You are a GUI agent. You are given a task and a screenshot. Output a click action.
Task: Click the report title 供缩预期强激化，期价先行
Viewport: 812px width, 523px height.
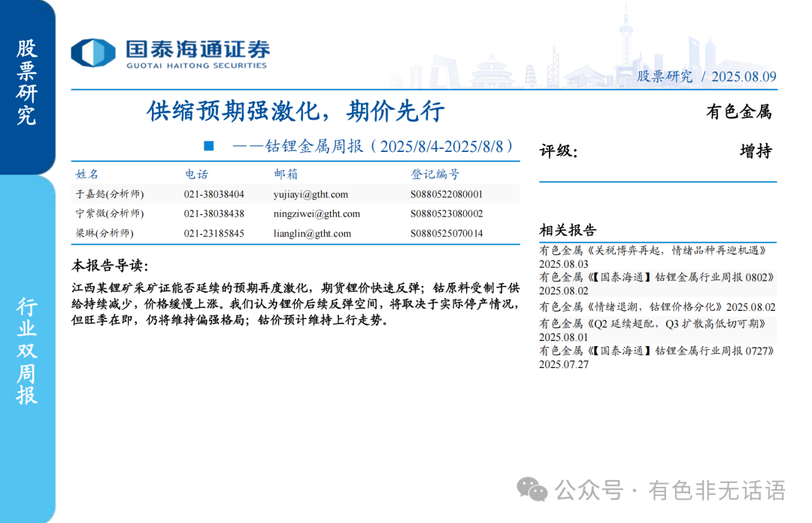pyautogui.click(x=295, y=111)
